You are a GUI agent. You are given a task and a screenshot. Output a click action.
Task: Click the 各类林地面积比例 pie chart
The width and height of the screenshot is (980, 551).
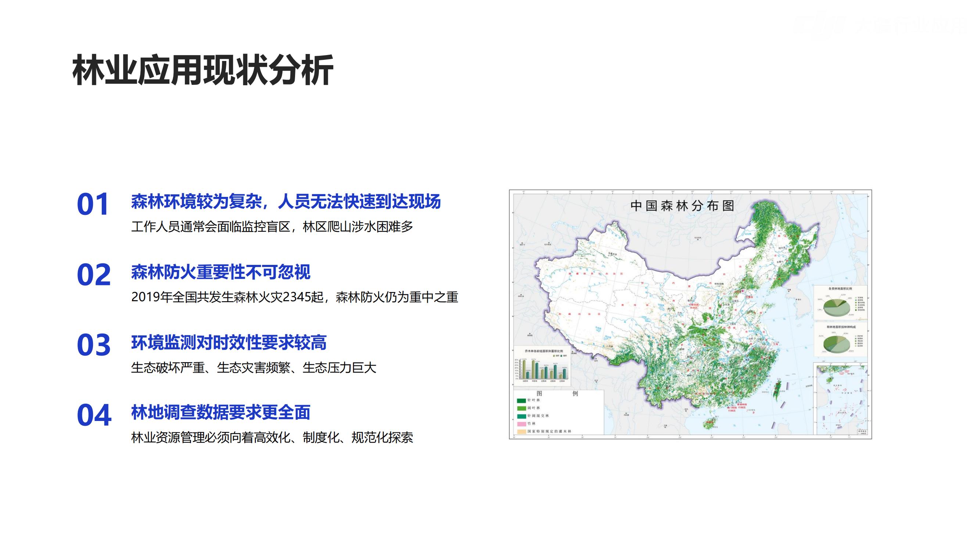[836, 307]
